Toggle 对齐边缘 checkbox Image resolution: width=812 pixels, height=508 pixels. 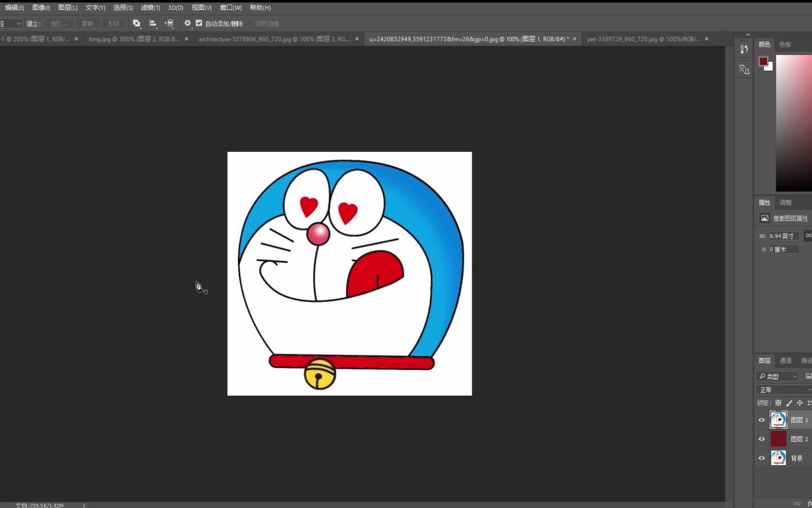(x=250, y=23)
